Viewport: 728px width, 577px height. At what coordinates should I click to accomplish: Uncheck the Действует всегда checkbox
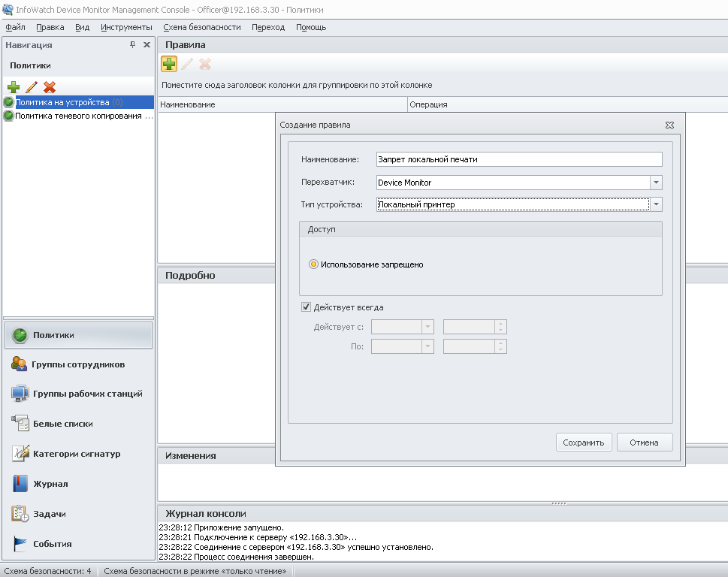point(307,307)
